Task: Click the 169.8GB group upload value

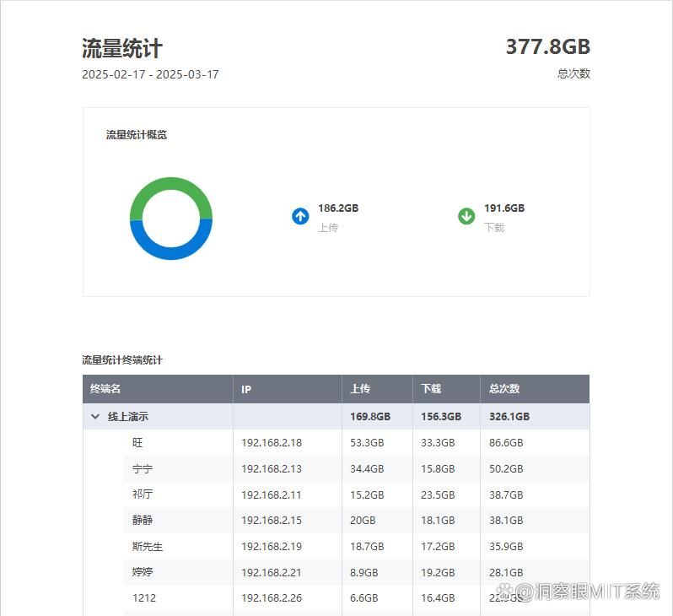Action: [x=370, y=416]
